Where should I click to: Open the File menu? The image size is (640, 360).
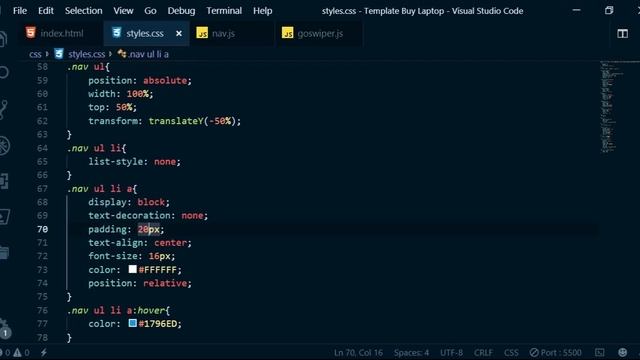[20, 11]
